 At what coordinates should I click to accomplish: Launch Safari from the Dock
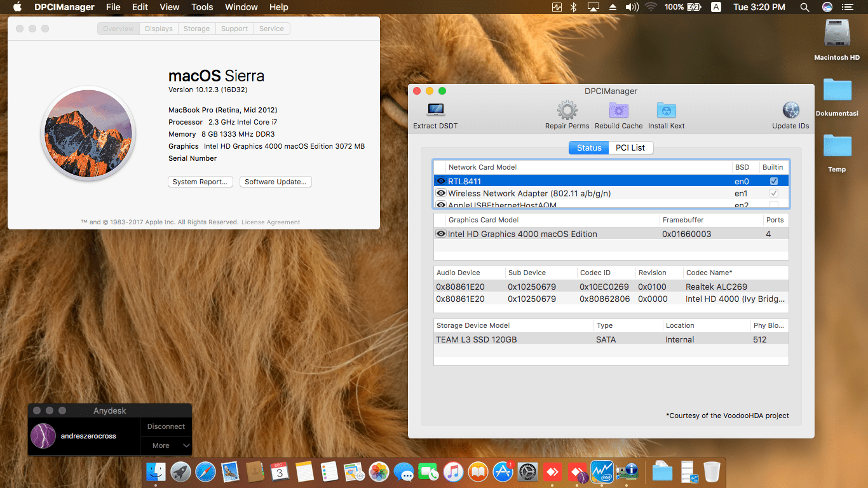point(206,471)
